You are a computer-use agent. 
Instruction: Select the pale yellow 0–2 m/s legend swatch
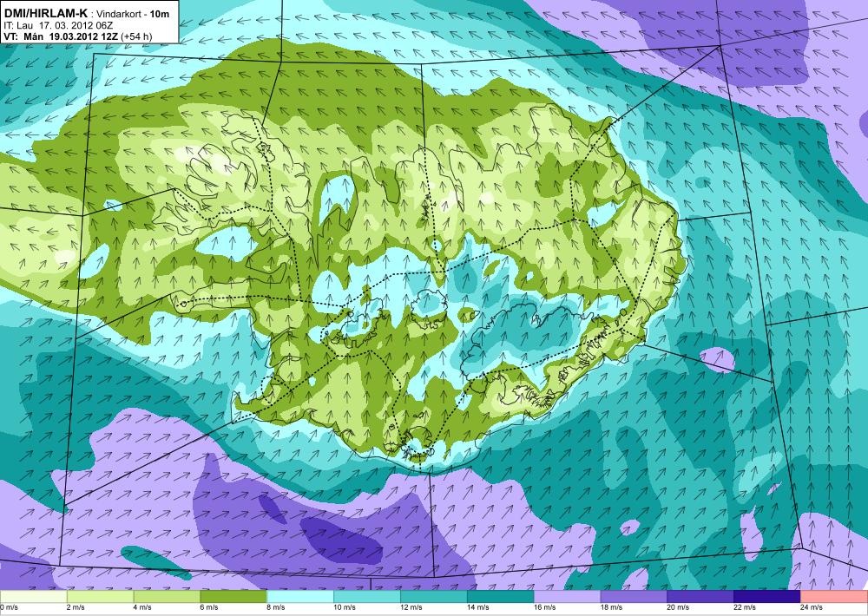(33, 597)
